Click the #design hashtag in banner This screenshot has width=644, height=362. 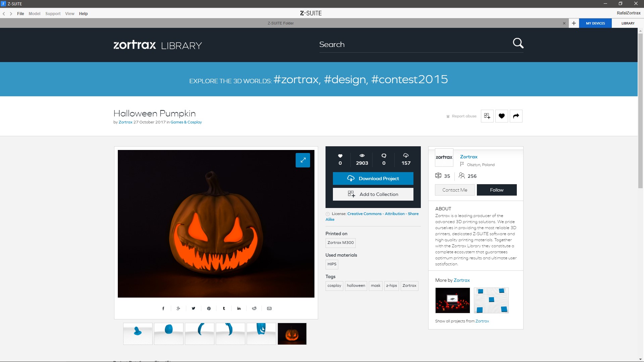coord(346,80)
